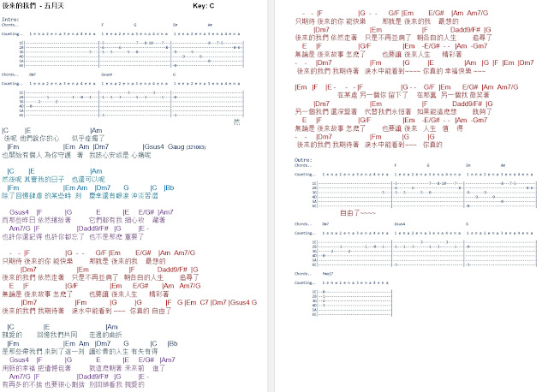
Task: Click the lyric '別回頭看我 親愛的'
Action: click(116, 384)
